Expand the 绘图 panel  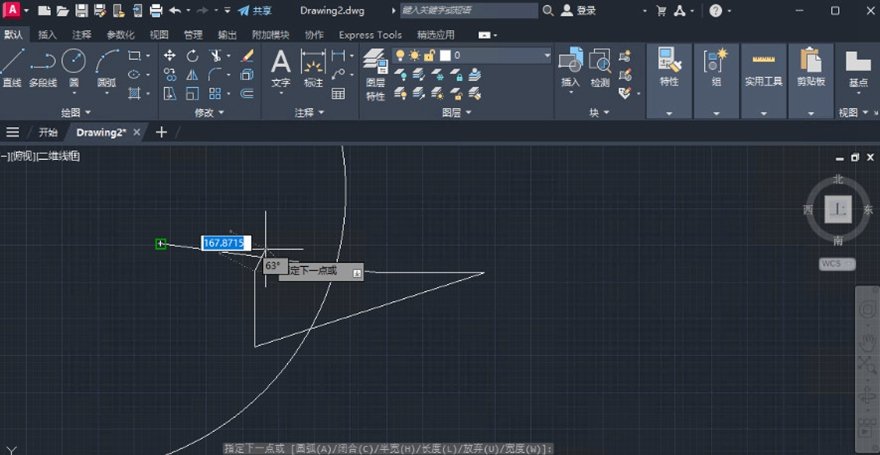(x=76, y=113)
